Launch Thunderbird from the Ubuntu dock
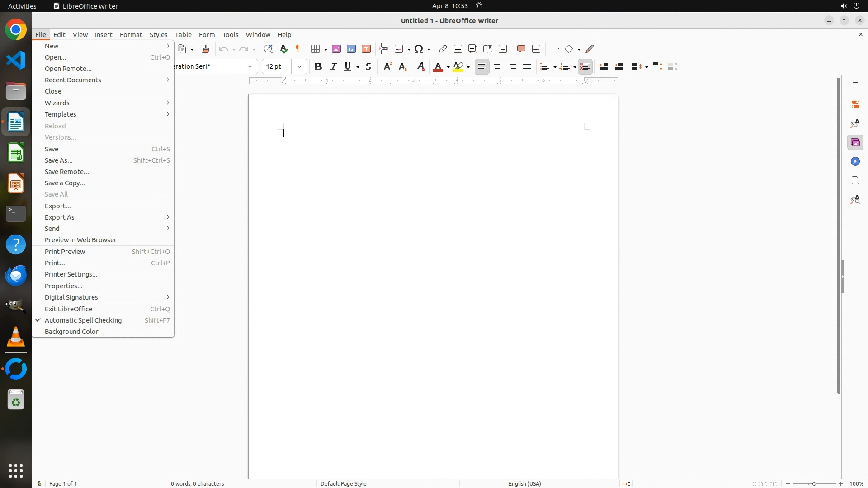Image resolution: width=868 pixels, height=488 pixels. [16, 275]
